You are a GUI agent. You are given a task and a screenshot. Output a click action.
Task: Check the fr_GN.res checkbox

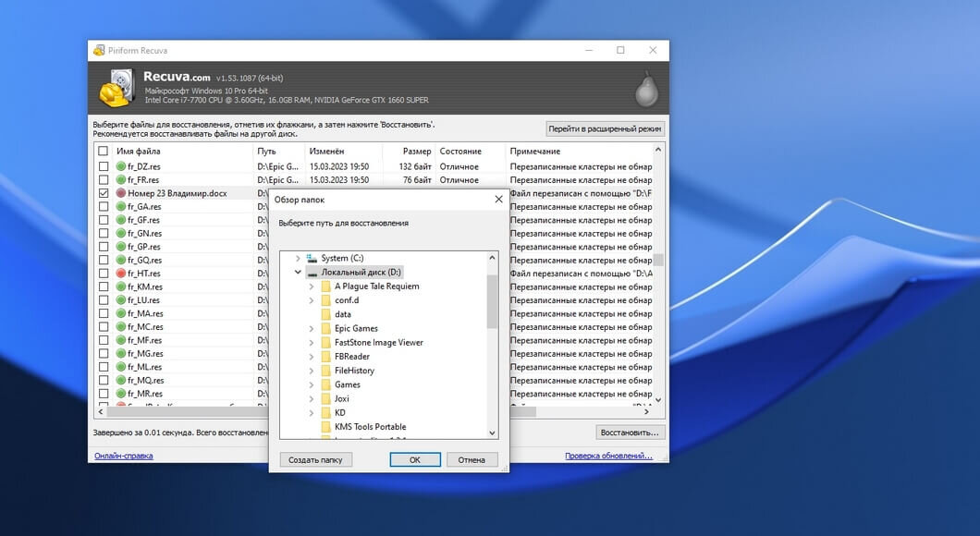104,234
